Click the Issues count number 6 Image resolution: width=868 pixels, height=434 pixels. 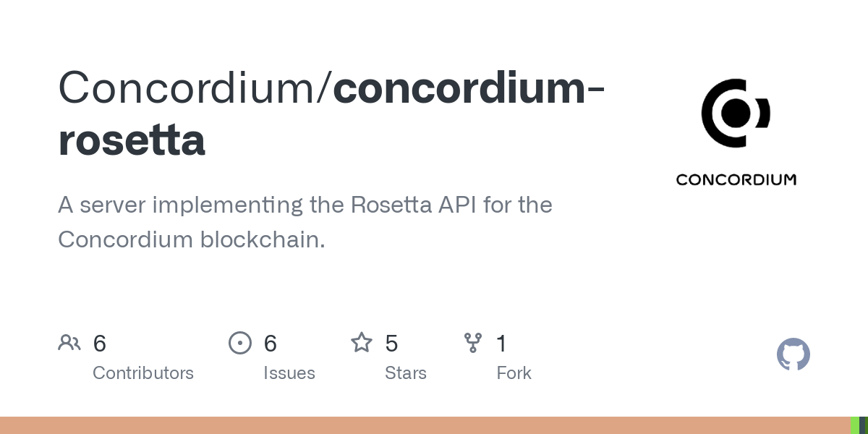271,343
